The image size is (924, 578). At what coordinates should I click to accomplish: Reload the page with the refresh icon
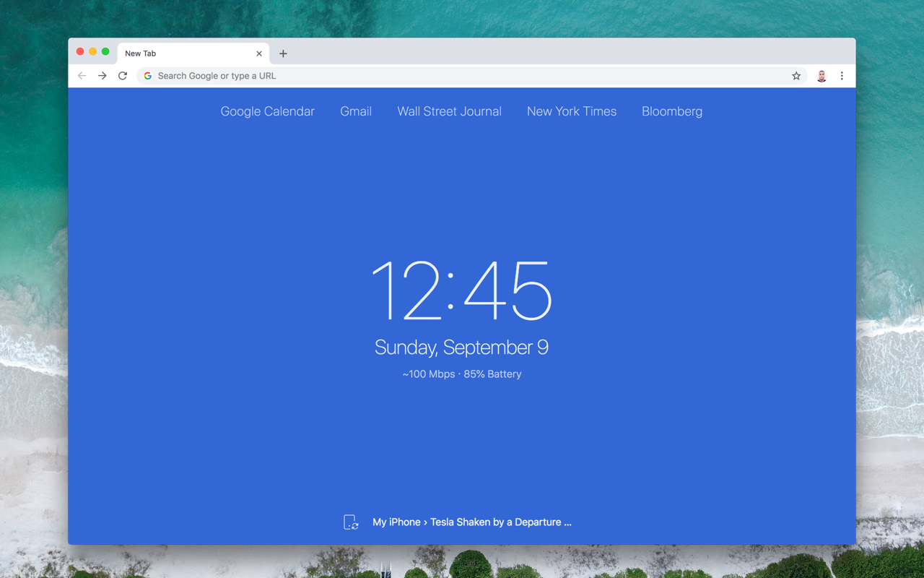(123, 76)
